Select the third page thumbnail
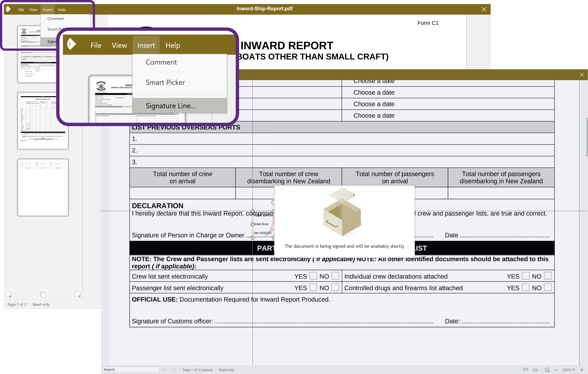 pyautogui.click(x=43, y=188)
